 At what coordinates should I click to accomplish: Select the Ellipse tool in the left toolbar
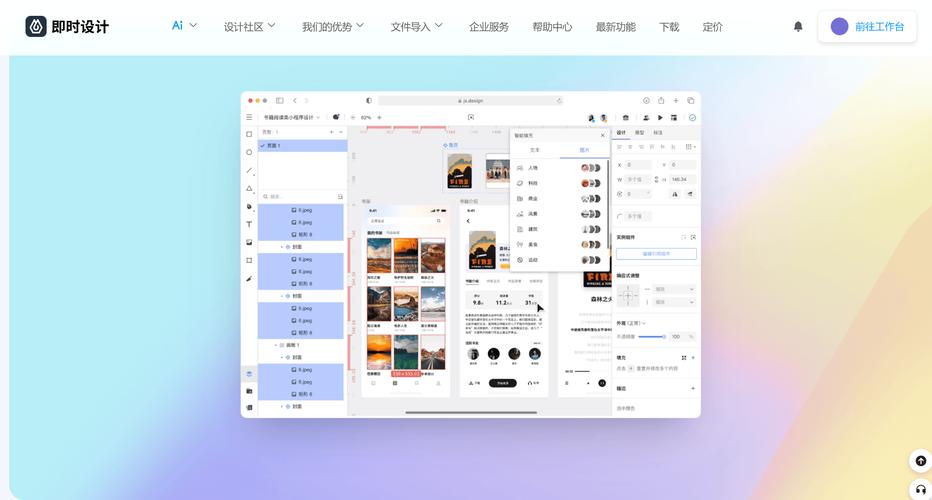tap(249, 152)
